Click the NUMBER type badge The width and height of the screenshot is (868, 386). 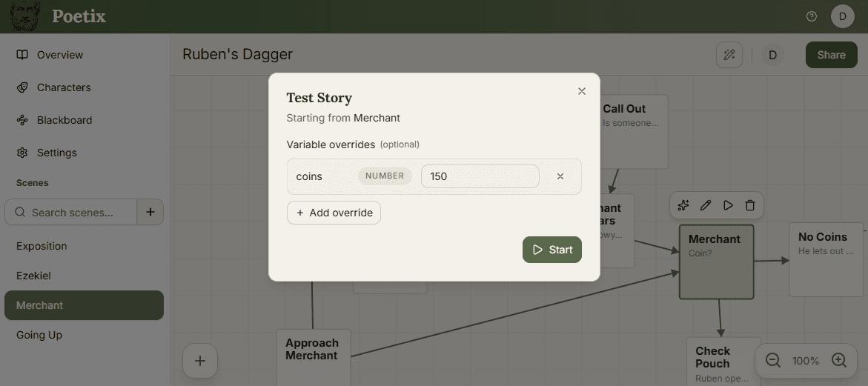tap(385, 176)
